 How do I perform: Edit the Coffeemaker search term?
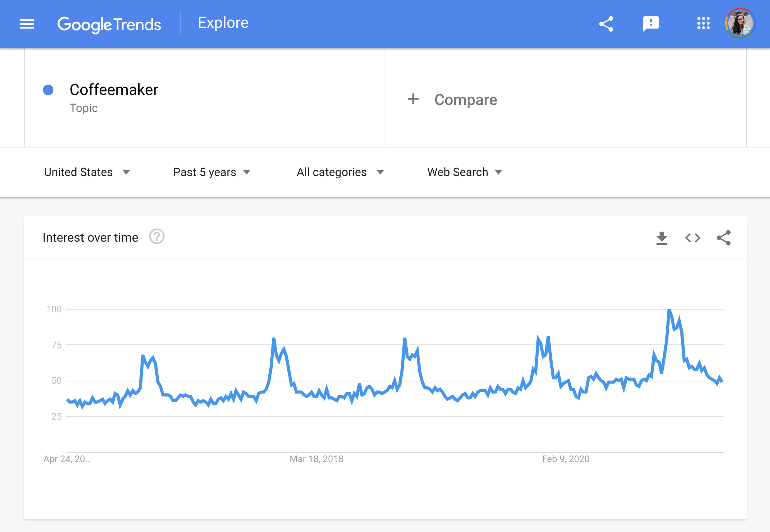pos(114,90)
